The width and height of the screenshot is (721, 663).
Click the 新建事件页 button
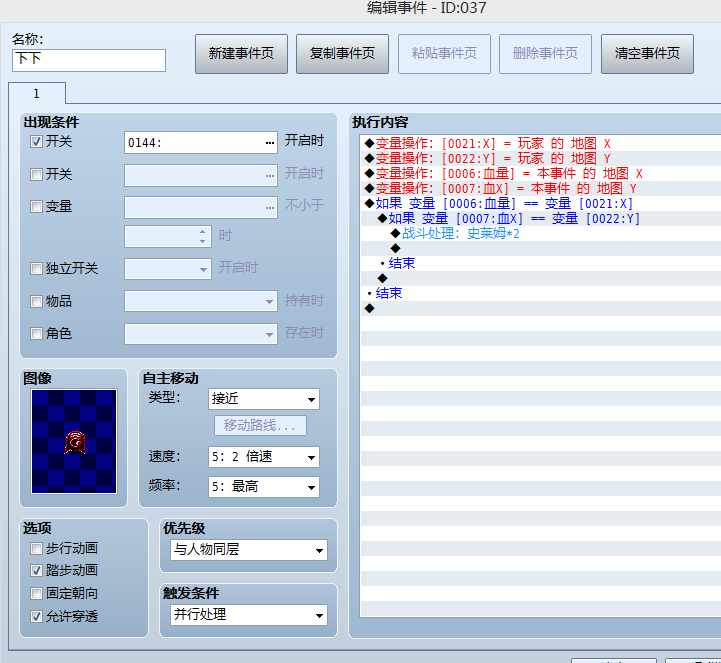pos(241,54)
